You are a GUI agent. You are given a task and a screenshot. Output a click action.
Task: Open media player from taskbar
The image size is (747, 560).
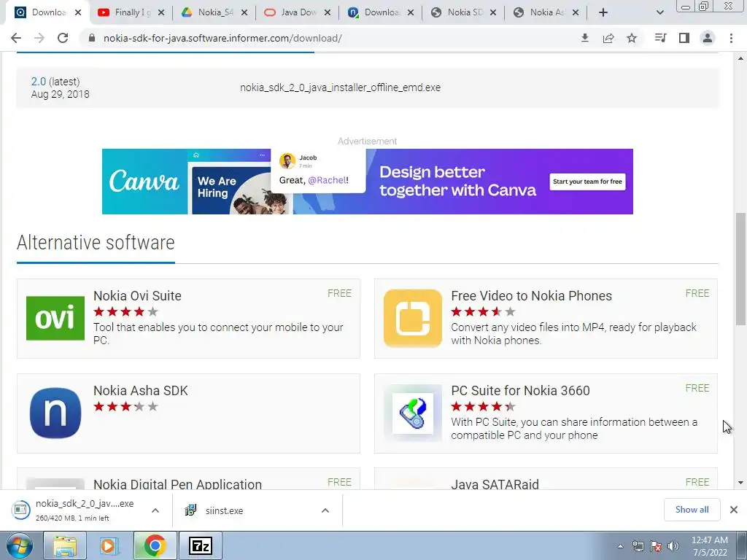[x=109, y=545]
